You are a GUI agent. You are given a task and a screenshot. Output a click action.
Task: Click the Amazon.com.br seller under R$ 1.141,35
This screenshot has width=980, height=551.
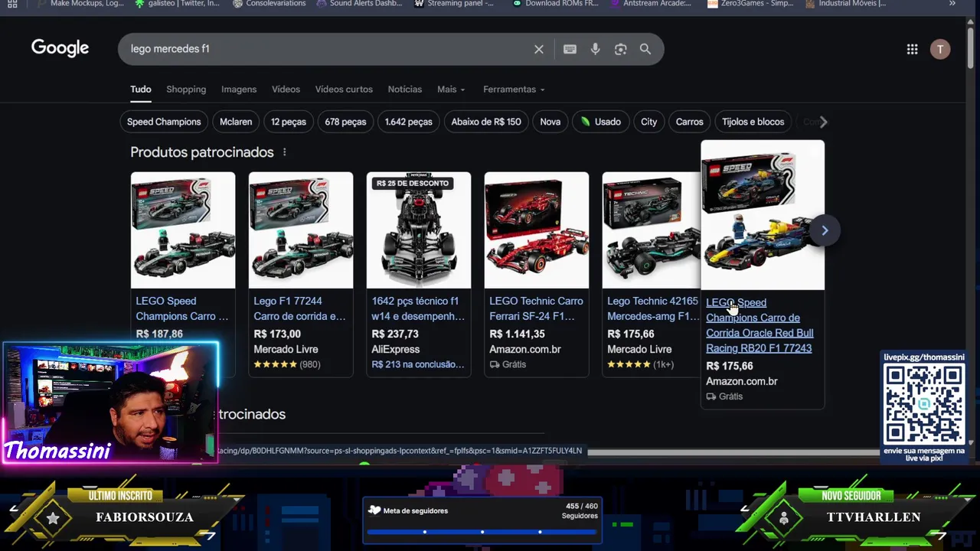point(525,349)
